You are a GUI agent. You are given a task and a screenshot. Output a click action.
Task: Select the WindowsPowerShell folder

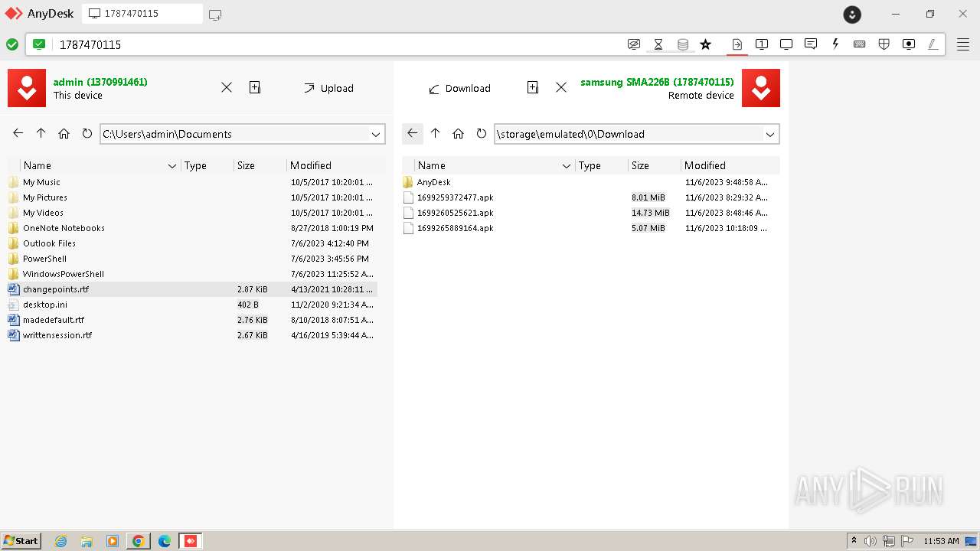pyautogui.click(x=192, y=274)
